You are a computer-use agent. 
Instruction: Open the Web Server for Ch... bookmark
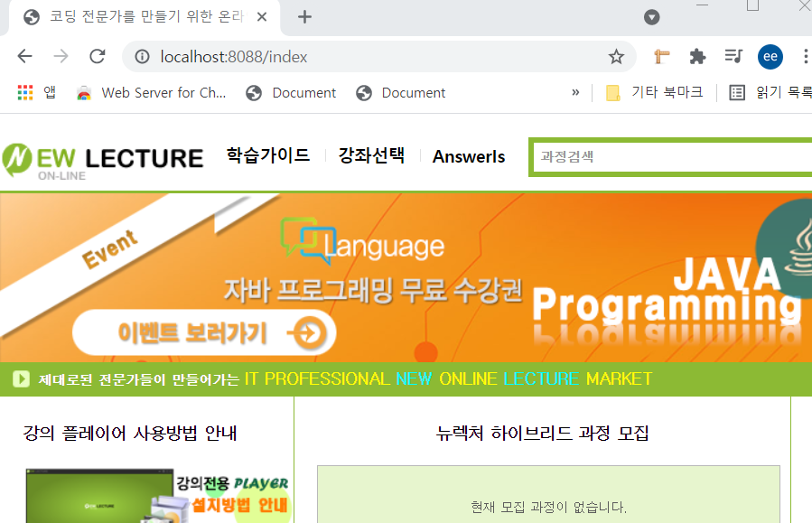(x=151, y=93)
